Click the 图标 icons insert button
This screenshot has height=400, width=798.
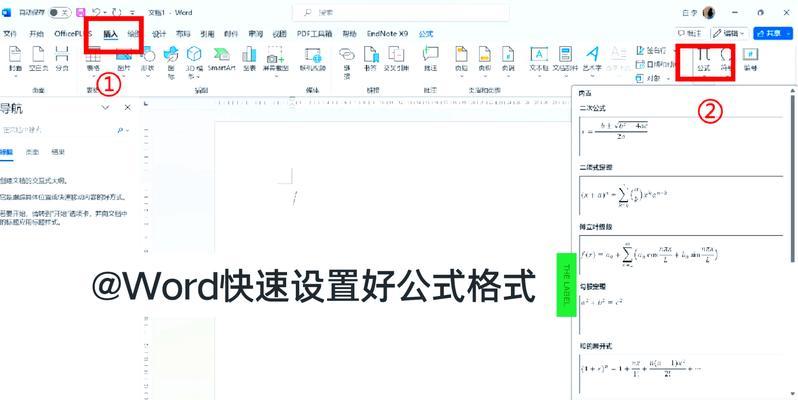coord(172,62)
